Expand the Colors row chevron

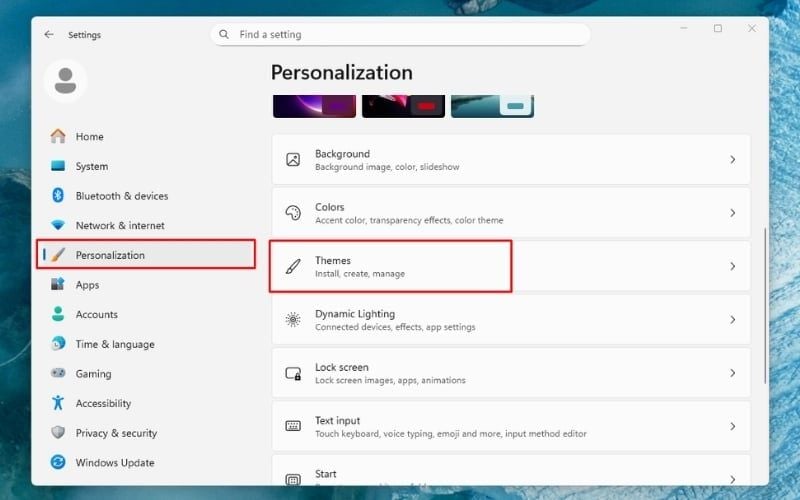point(733,213)
